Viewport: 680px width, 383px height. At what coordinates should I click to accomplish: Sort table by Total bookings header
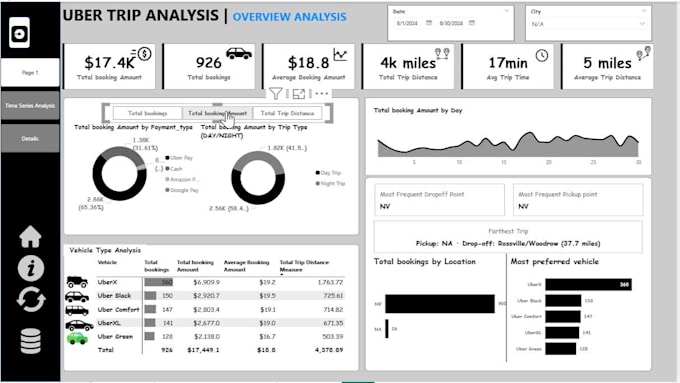(156, 266)
